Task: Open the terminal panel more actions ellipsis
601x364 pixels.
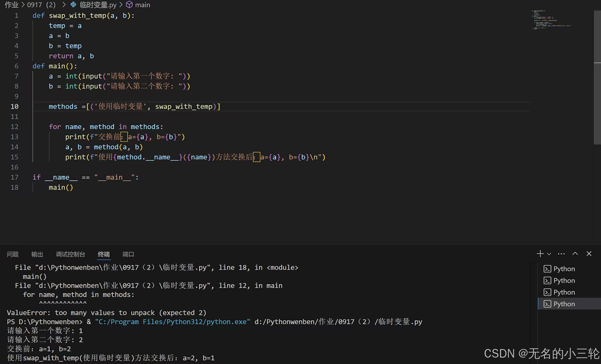Action: (561, 254)
